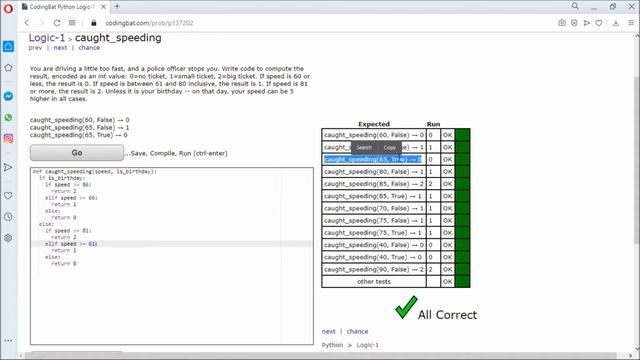Open the bookmarks star icon in the sidebar
The height and width of the screenshot is (360, 640).
point(8,68)
